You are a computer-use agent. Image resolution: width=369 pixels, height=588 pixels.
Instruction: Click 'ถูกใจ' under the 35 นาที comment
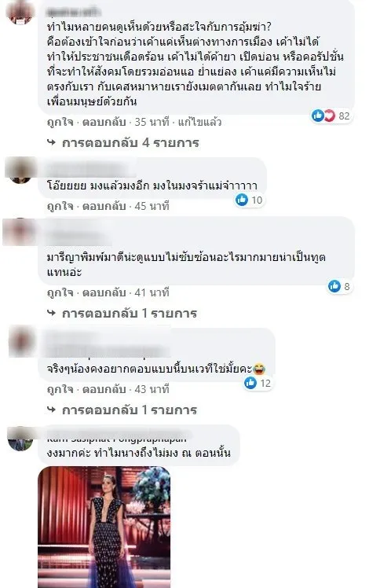pos(60,123)
